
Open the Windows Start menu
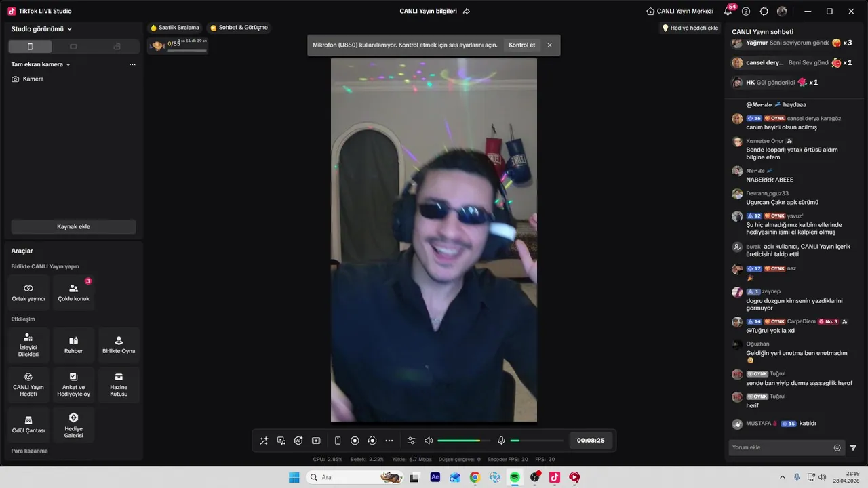pyautogui.click(x=294, y=477)
